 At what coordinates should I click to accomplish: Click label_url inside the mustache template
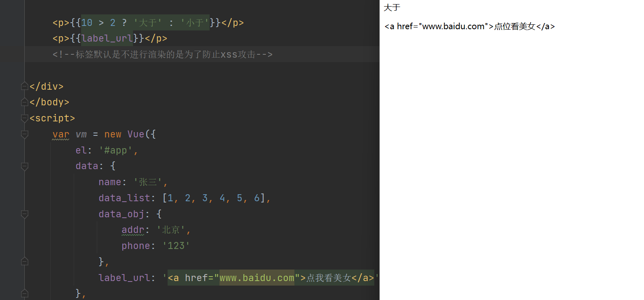click(107, 39)
